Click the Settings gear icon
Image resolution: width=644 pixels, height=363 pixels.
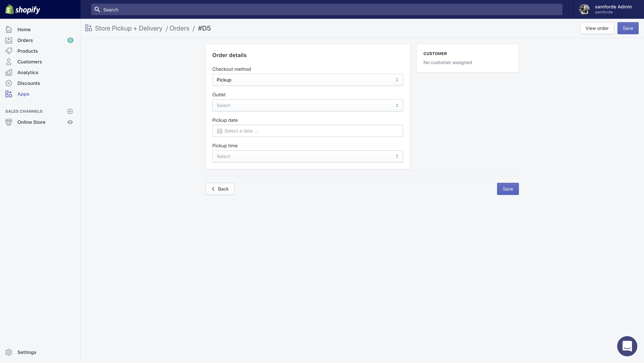coord(9,352)
